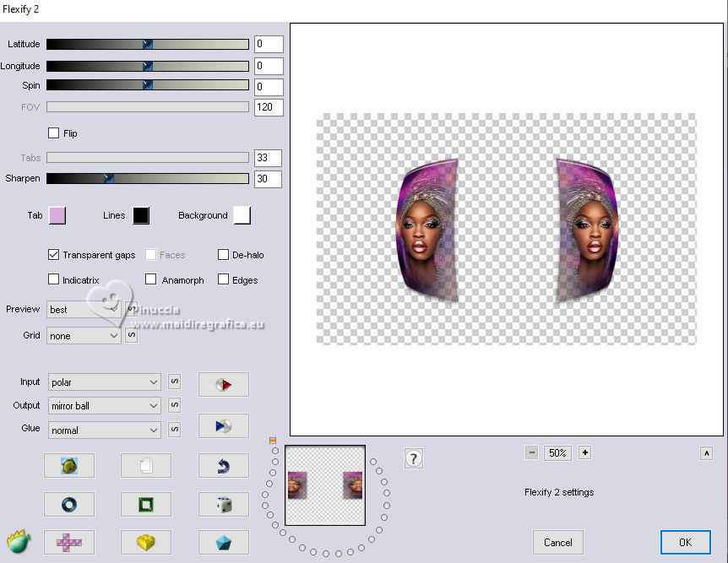
Task: Click the Tabs value field
Action: pos(268,158)
